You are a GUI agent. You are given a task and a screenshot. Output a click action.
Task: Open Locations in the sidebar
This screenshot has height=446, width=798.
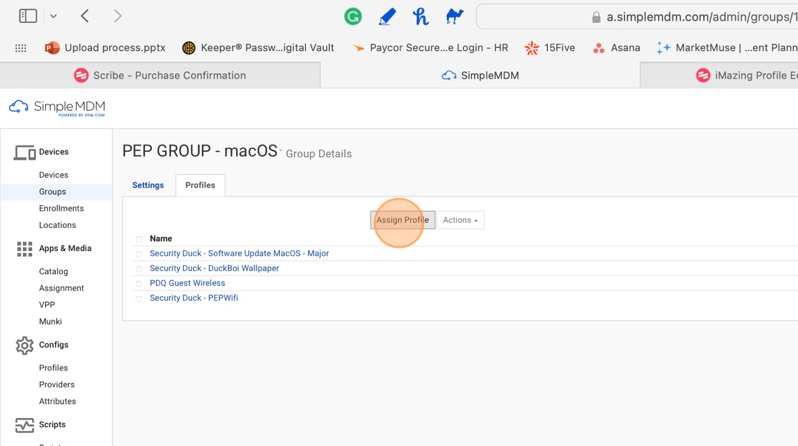coord(57,225)
